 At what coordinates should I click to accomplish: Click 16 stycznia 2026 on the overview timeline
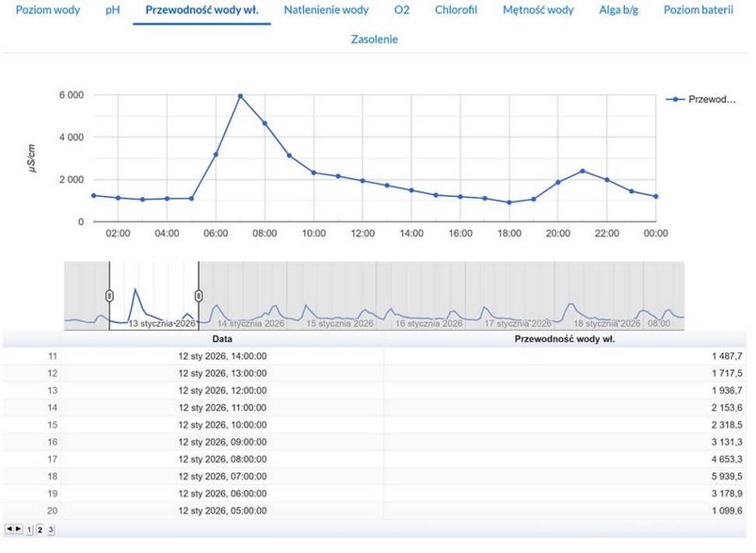(x=428, y=323)
